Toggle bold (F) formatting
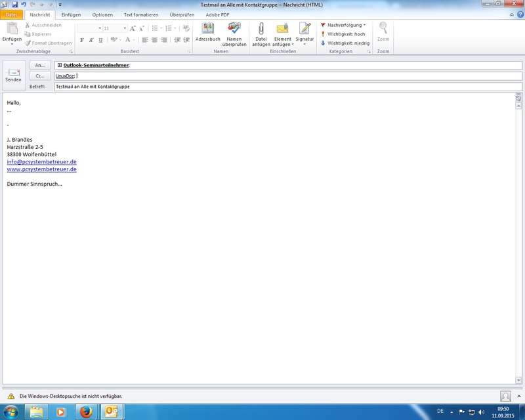The width and height of the screenshot is (525, 420). click(81, 40)
